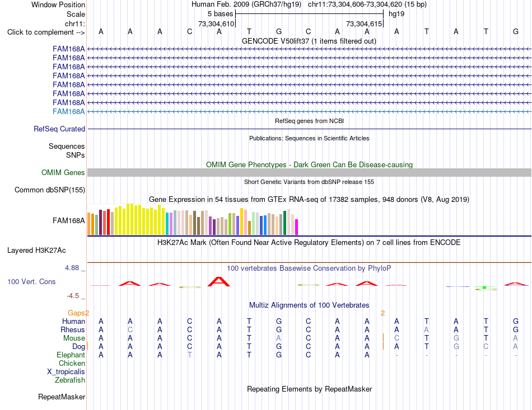Select the Zebrafish alignment row label
The height and width of the screenshot is (410, 532).
pyautogui.click(x=70, y=380)
